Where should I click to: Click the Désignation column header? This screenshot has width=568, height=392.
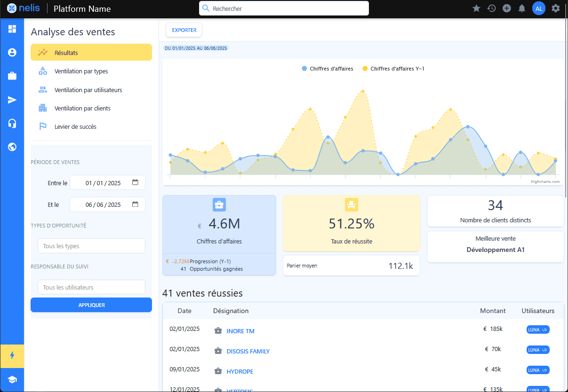(231, 311)
